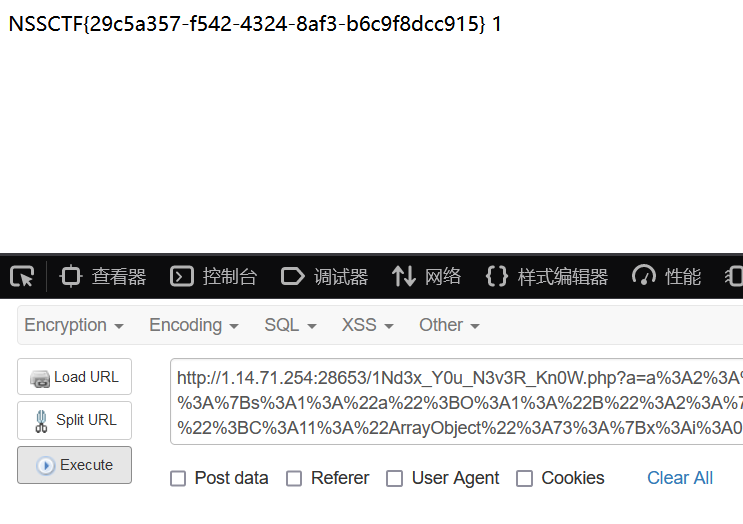Expand the Encryption dropdown
Screen dimensions: 743x524
point(74,325)
